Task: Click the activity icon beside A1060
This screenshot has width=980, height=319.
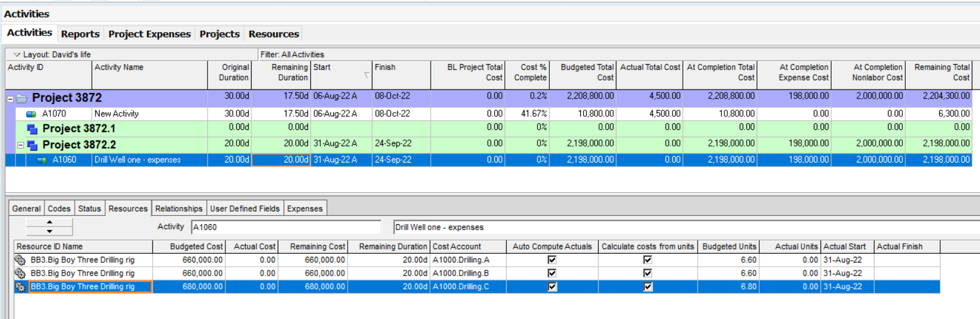Action: [x=42, y=160]
